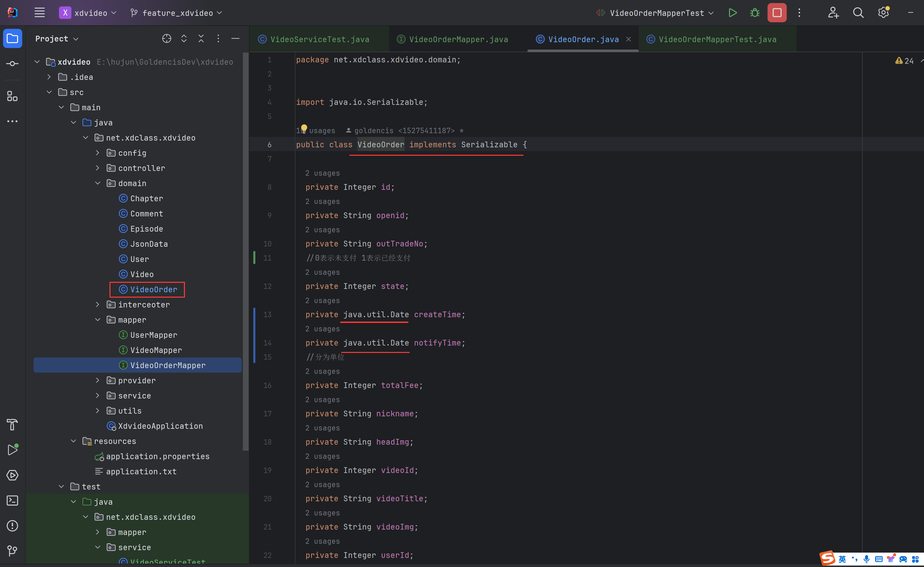Open the feature_xdvideo branch dropdown

tap(176, 13)
